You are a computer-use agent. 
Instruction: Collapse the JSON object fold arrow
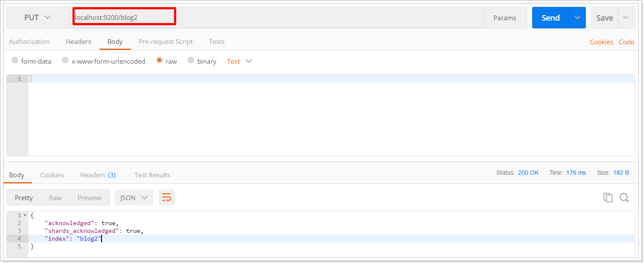tap(25, 215)
